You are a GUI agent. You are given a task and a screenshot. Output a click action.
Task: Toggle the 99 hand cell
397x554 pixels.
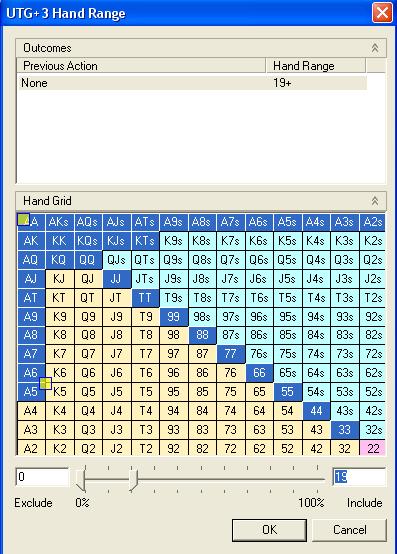174,317
